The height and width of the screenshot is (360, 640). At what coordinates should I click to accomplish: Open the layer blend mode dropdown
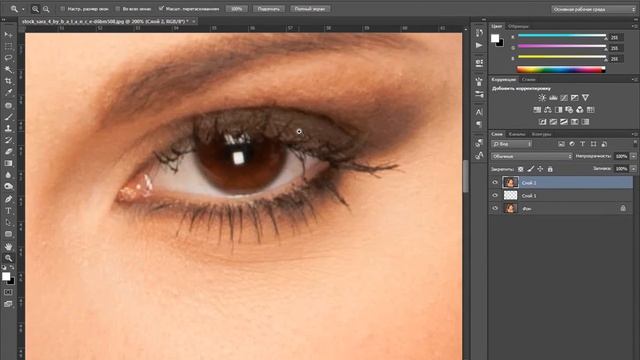coord(532,156)
